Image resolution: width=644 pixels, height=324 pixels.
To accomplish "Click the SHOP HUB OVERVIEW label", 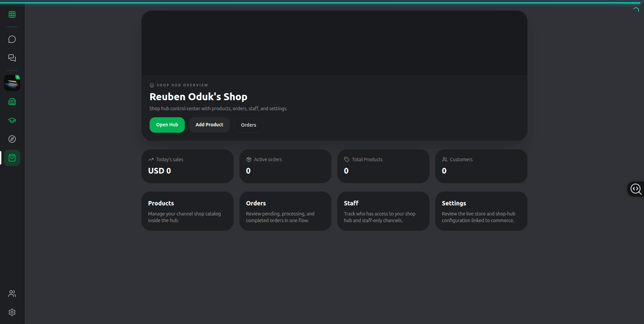I will [x=182, y=85].
